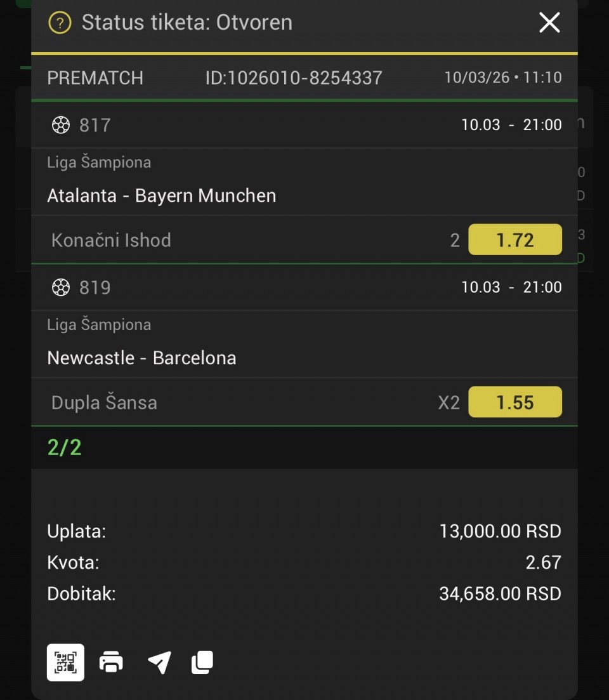Click the Dobitak amount 34,658.00 RSD
The image size is (609, 700).
click(x=500, y=594)
